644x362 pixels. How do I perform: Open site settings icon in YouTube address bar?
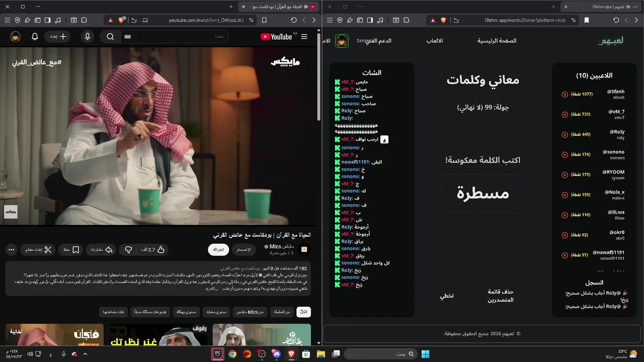[x=251, y=20]
